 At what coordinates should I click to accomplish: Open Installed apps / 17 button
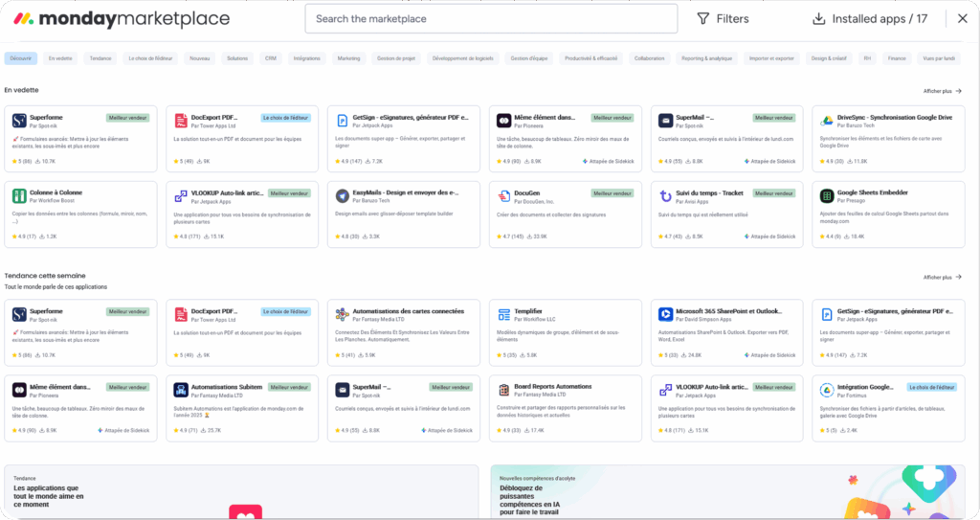[x=870, y=19]
